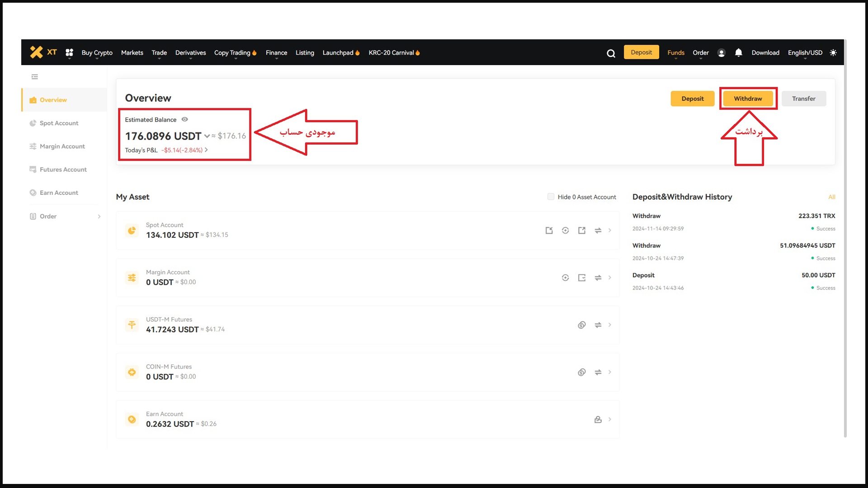This screenshot has height=488, width=868.
Task: Select Earn Account in the sidebar
Action: [x=64, y=192]
